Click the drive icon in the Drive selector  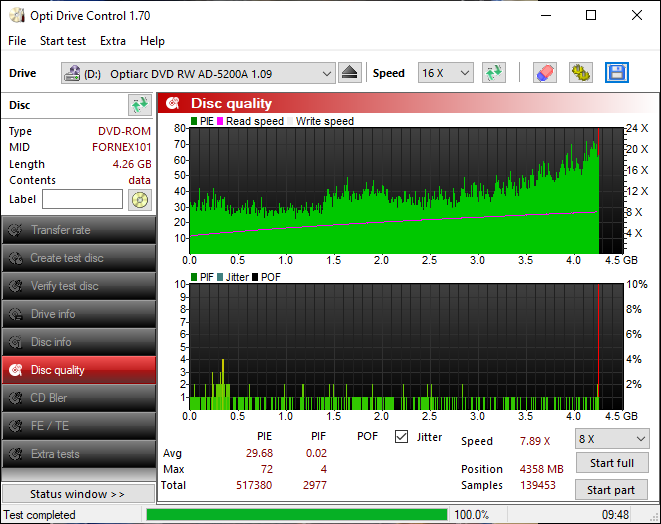[72, 73]
